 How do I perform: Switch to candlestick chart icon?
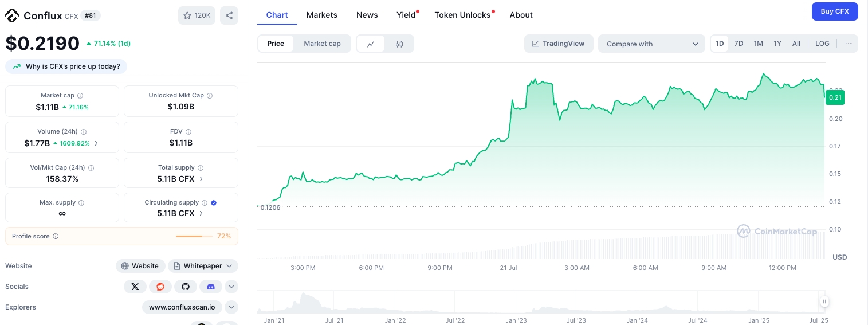(399, 44)
